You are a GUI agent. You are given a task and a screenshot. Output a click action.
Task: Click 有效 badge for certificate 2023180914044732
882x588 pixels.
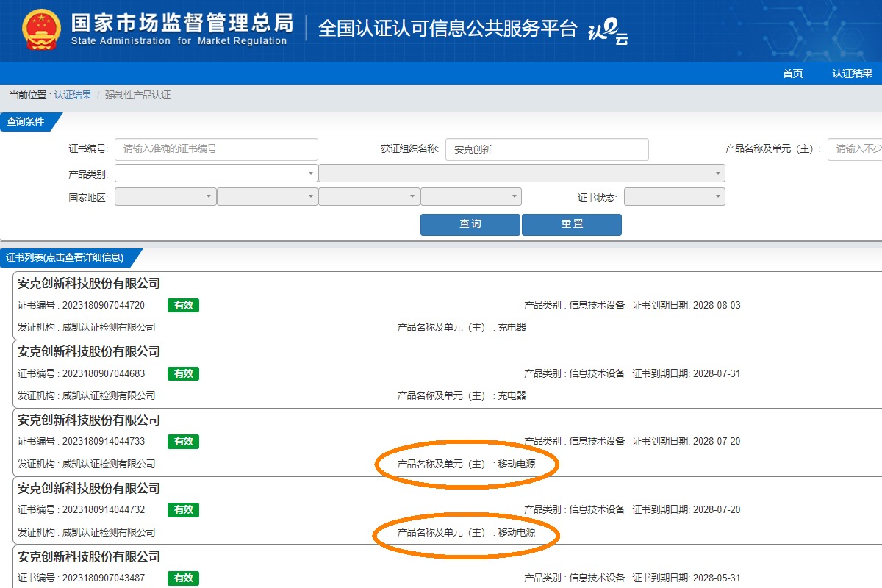coord(183,510)
